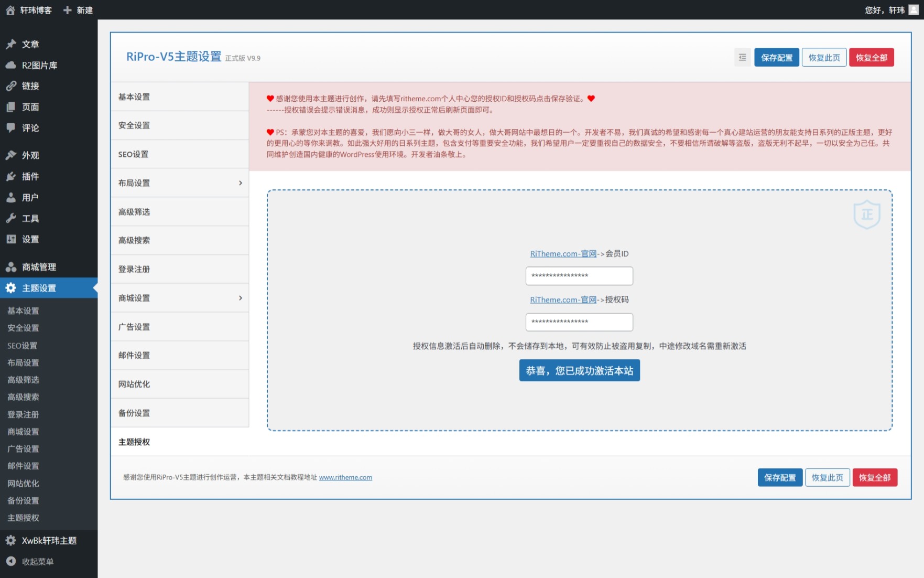Expand the 布局设置 section arrow
This screenshot has width=924, height=578.
coord(241,183)
